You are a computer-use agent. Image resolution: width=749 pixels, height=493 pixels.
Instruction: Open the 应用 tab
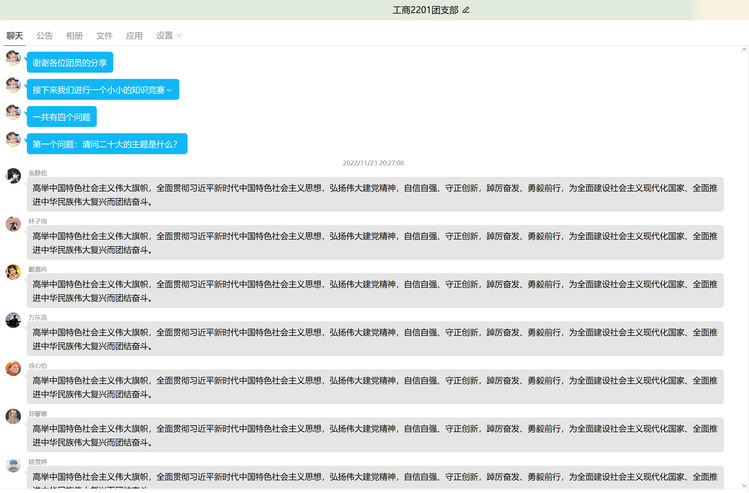134,36
